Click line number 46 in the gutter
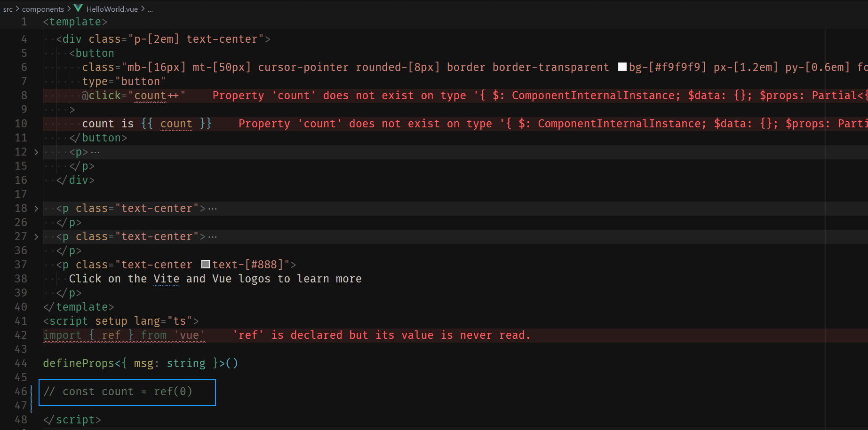 [x=21, y=391]
